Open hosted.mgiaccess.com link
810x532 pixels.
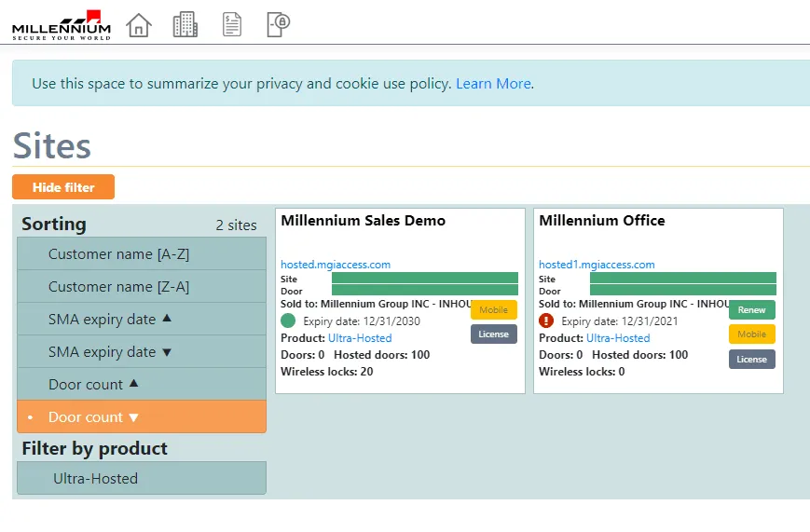(336, 265)
